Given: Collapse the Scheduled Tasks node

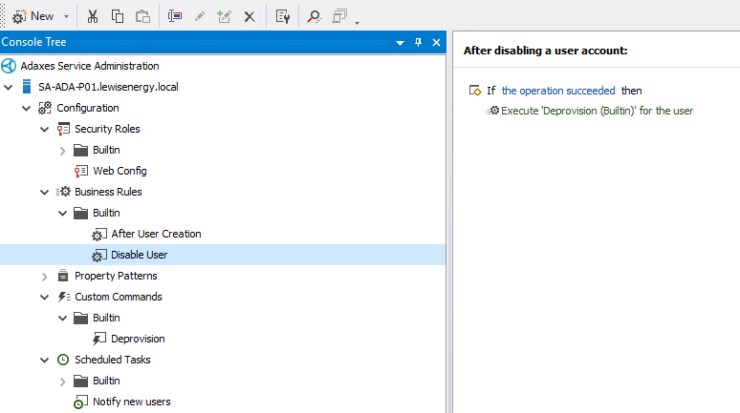Looking at the screenshot, I should (44, 360).
